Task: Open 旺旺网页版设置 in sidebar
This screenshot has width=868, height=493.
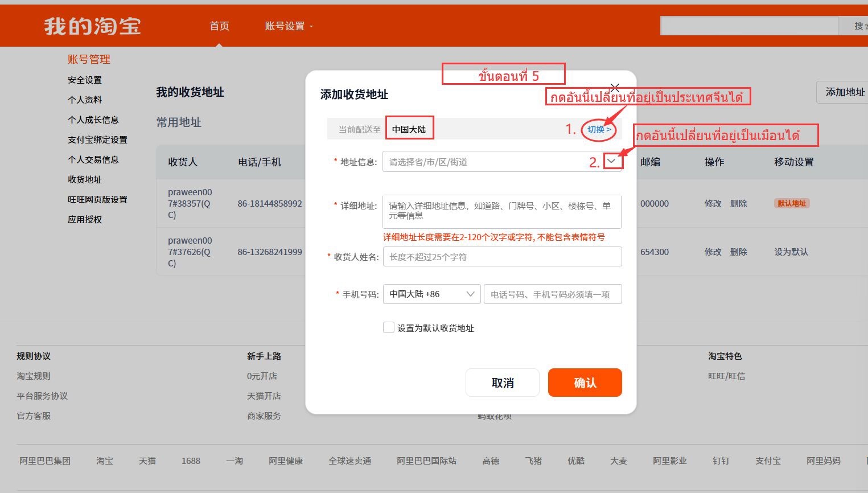Action: click(x=97, y=200)
